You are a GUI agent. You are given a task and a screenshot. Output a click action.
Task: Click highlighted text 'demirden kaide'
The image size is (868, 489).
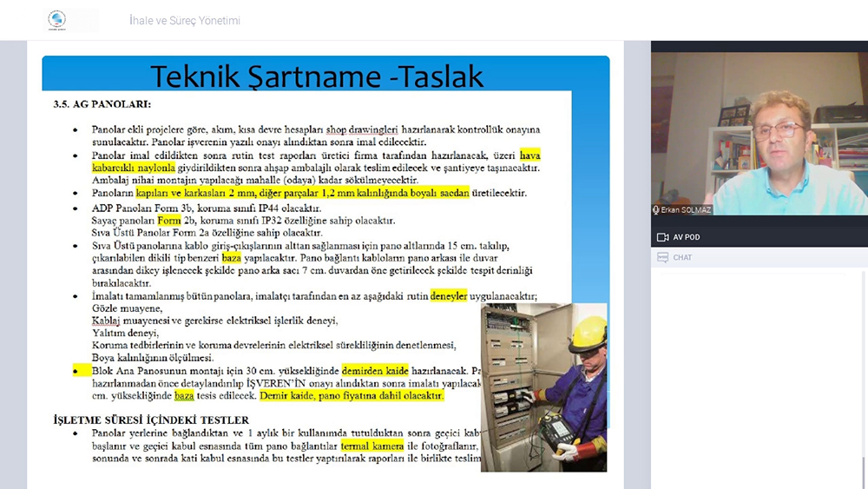point(375,371)
